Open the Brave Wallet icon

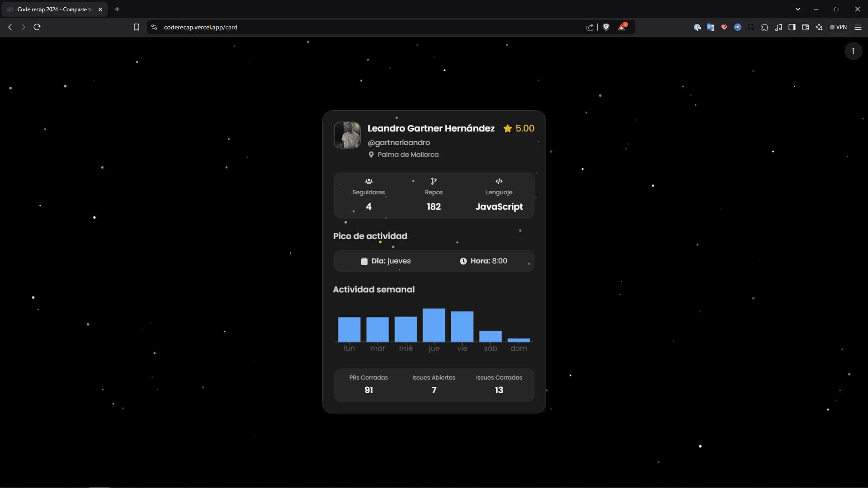click(805, 27)
